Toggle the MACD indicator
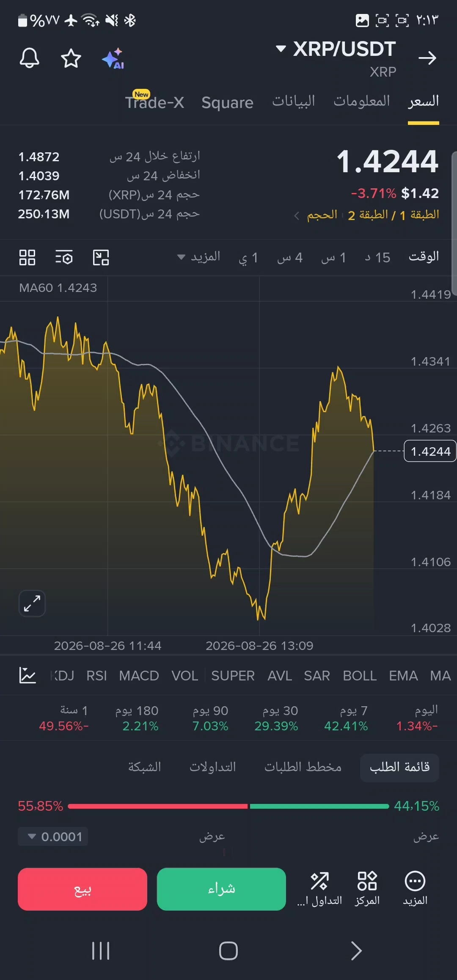Viewport: 457px width, 980px height. (x=139, y=676)
